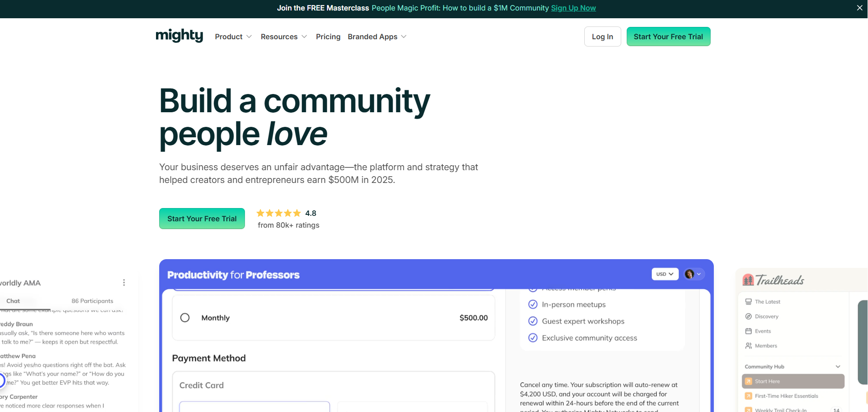Click the Log In button
Viewport: 868px width, 412px height.
(x=603, y=37)
